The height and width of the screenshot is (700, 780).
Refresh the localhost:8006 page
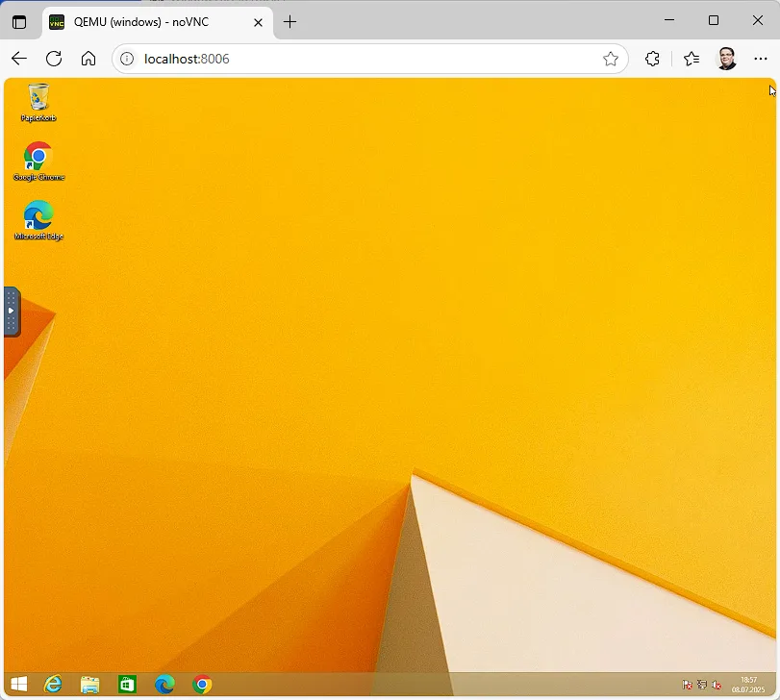54,59
